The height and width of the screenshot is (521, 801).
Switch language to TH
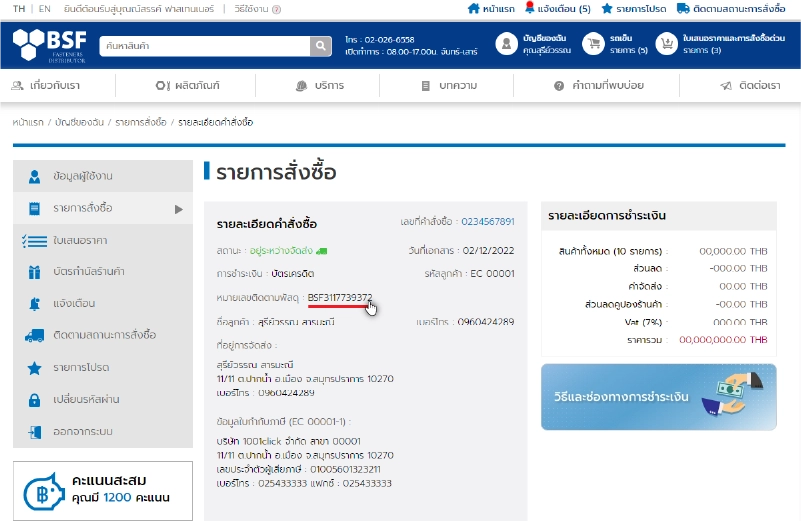click(19, 9)
